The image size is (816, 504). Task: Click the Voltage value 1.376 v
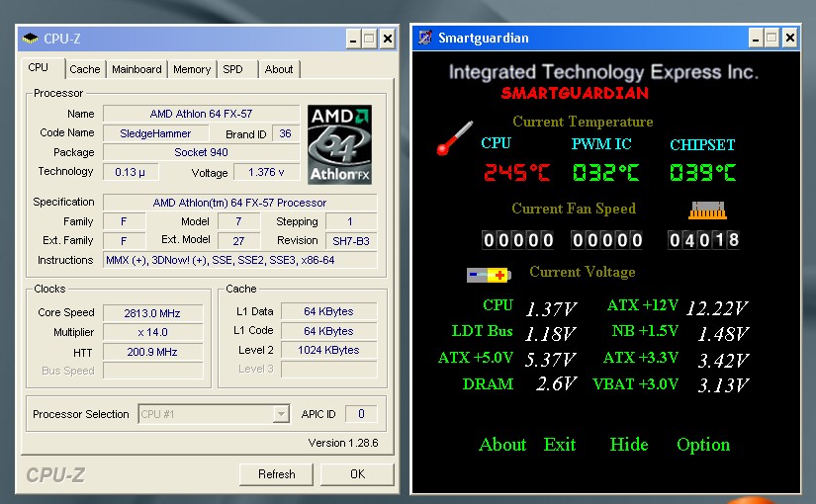(x=266, y=172)
